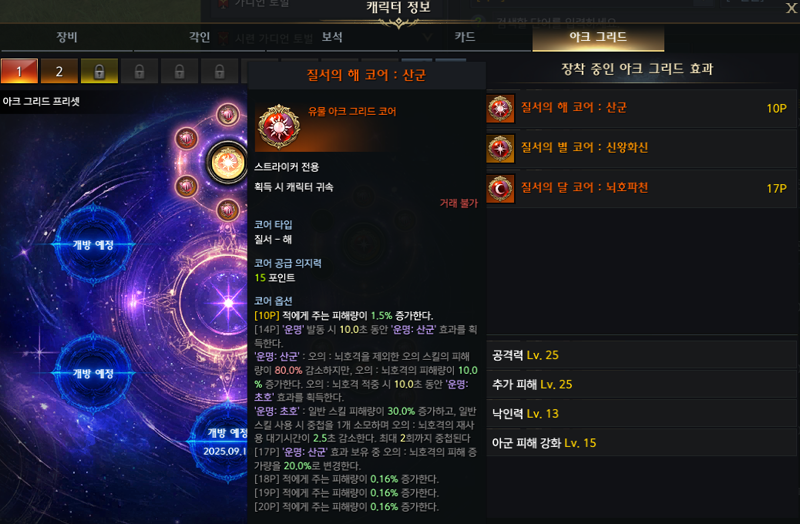Screen dimensions: 800x524
Task: Select the 아크 그리드 tab
Action: coord(598,37)
